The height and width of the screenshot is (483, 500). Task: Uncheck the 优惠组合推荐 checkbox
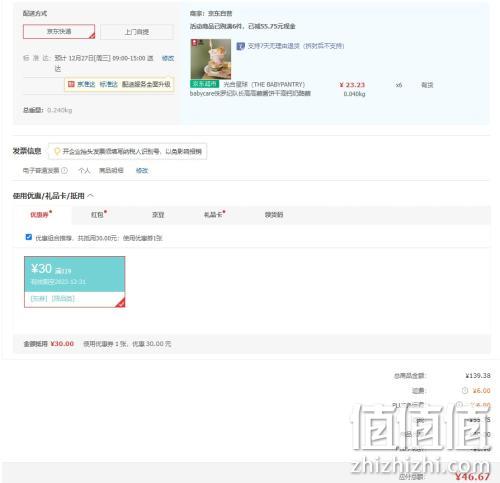[29, 237]
